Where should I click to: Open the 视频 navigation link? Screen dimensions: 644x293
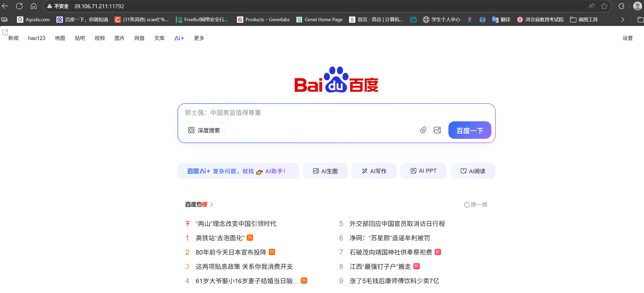[100, 38]
